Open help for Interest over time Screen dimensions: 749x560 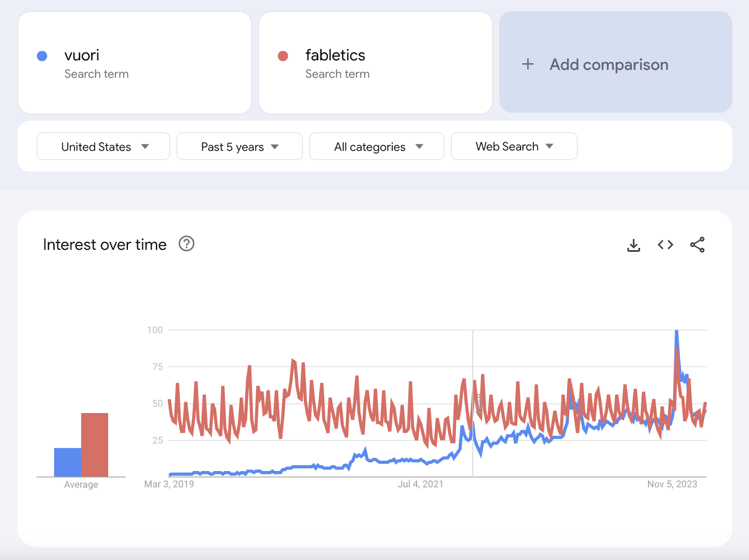pos(186,244)
